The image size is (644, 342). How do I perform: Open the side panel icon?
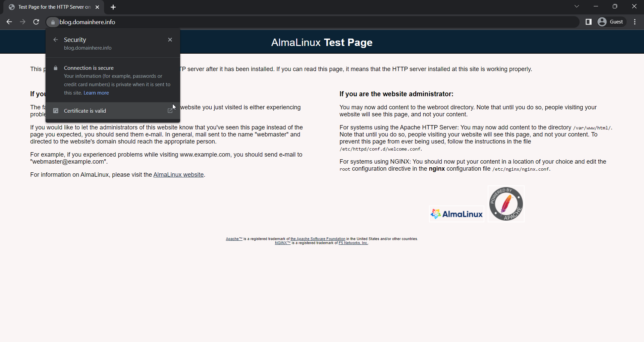(588, 22)
